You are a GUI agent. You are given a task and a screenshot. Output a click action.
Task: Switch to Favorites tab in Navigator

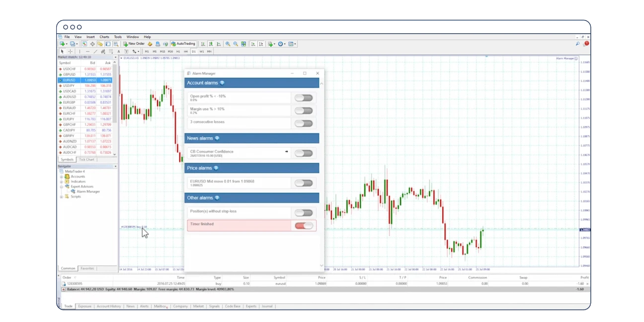[x=87, y=268]
